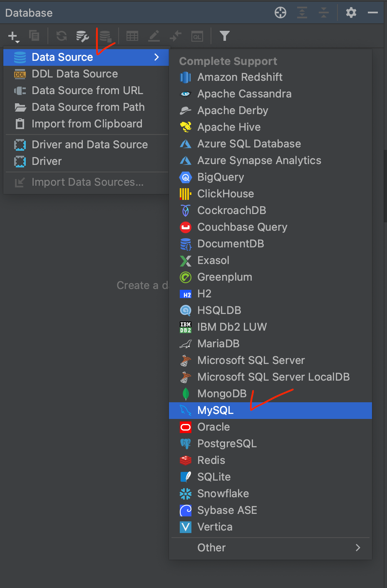Click the Expand All icon
387x588 pixels.
pos(302,12)
